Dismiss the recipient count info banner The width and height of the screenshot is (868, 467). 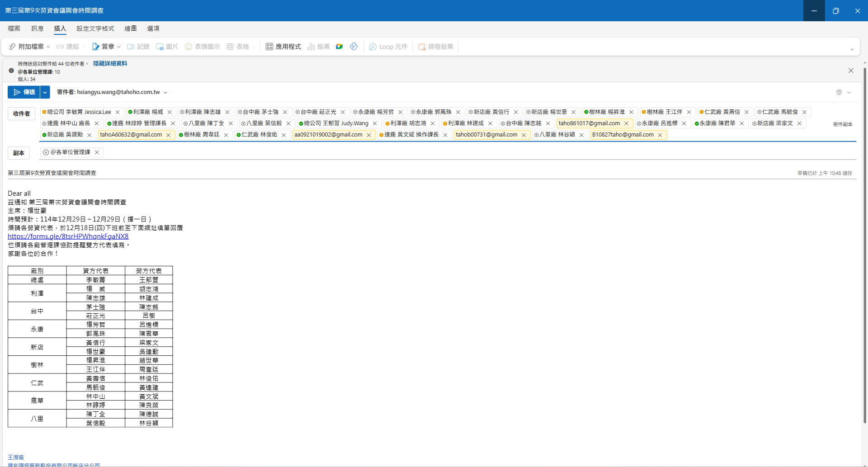(x=851, y=71)
